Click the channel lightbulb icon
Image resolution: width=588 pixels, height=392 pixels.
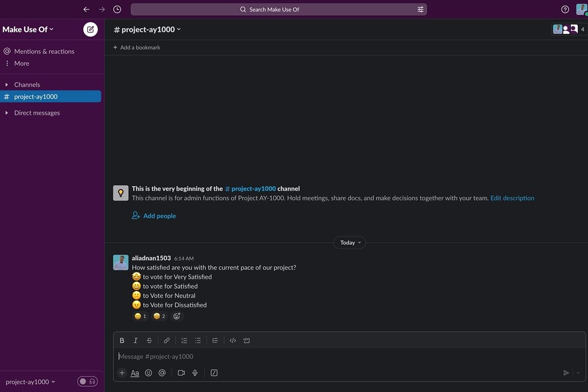121,193
